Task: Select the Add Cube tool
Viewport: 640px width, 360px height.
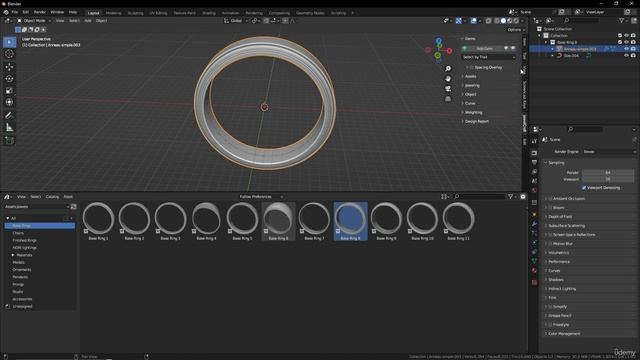Action: tap(9, 140)
